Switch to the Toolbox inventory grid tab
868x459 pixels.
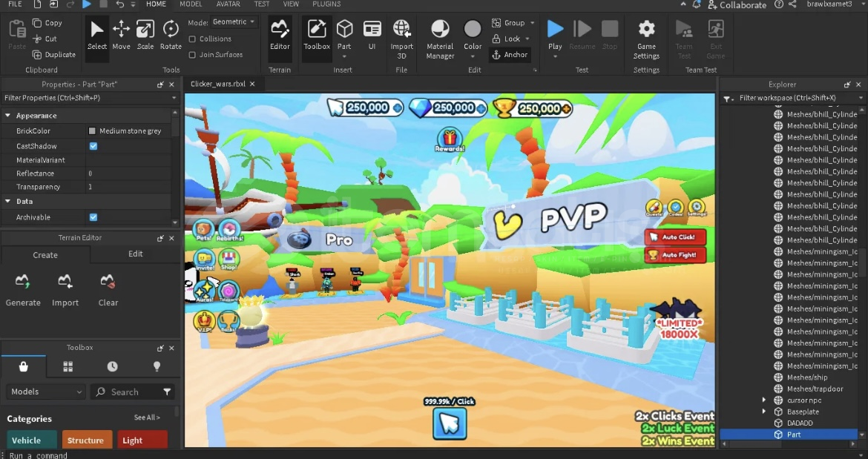coord(68,366)
